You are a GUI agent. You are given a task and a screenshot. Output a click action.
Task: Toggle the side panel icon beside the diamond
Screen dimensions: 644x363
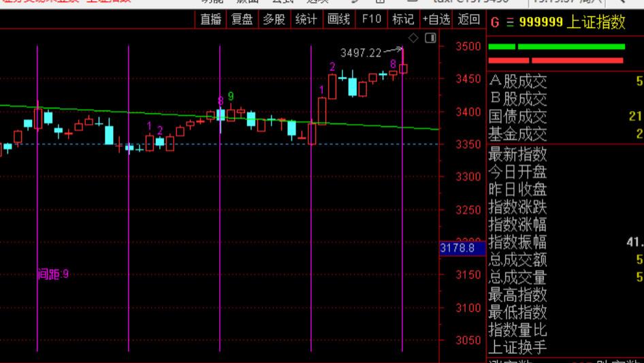tap(430, 38)
